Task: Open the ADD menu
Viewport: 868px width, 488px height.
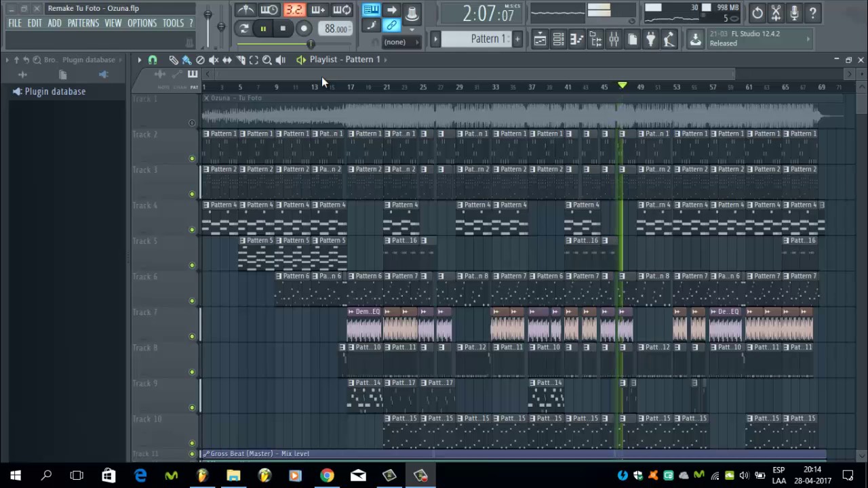Action: click(54, 23)
